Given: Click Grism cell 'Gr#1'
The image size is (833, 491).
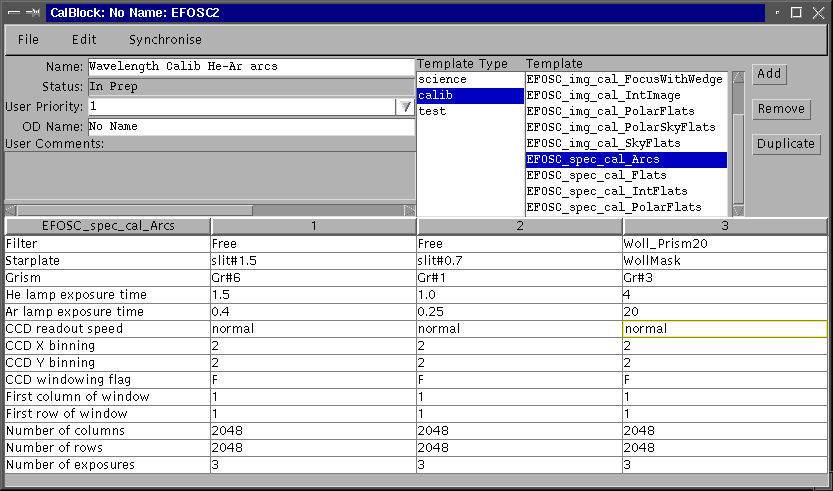Looking at the screenshot, I should (x=520, y=278).
